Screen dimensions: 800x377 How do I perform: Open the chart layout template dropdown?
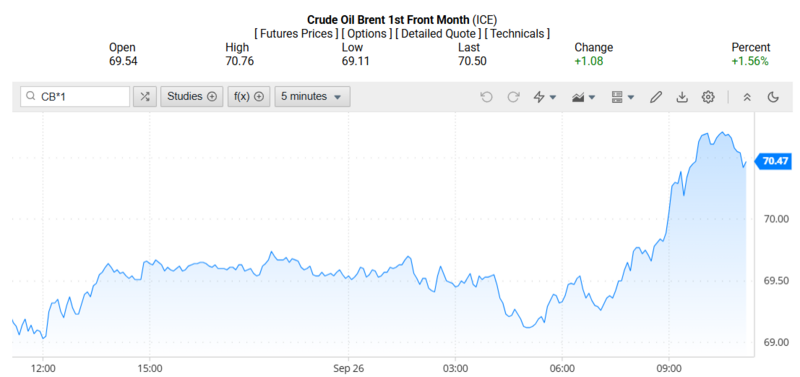[622, 96]
